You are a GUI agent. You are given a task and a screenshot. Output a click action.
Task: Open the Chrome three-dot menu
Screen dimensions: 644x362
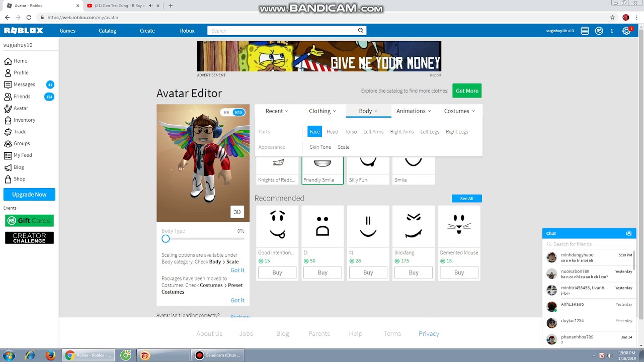coord(636,17)
